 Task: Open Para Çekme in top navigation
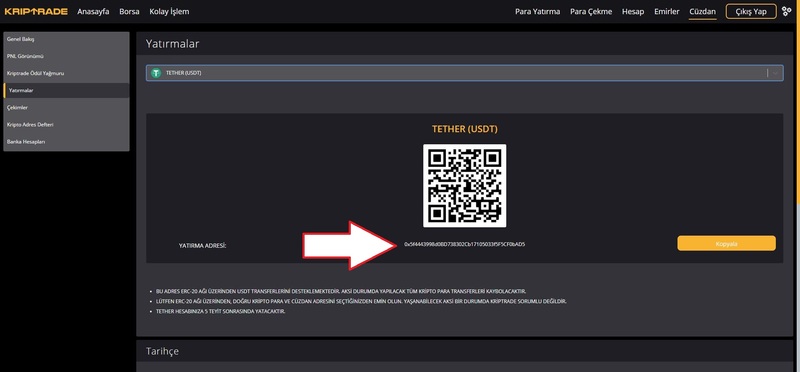pyautogui.click(x=591, y=11)
